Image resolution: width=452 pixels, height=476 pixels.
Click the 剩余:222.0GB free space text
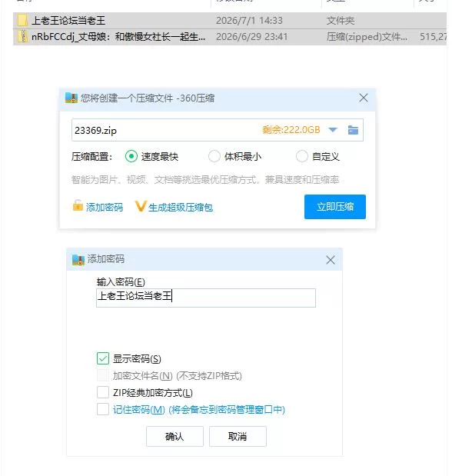(291, 130)
